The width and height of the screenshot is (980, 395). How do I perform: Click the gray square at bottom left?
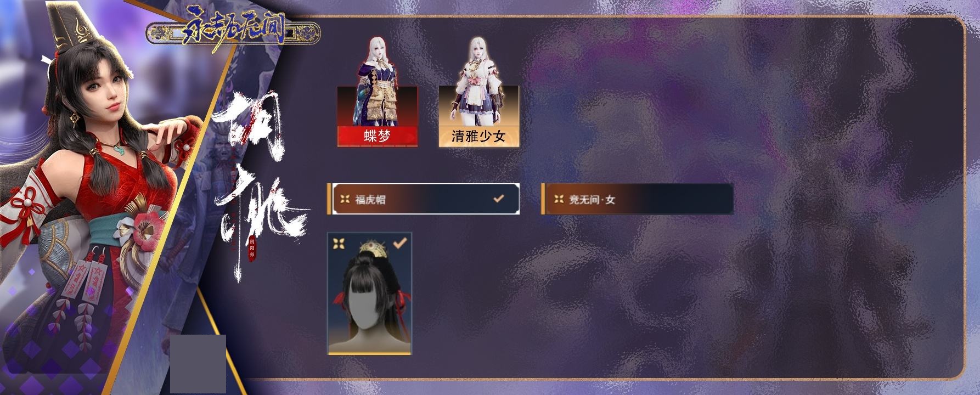click(x=198, y=364)
